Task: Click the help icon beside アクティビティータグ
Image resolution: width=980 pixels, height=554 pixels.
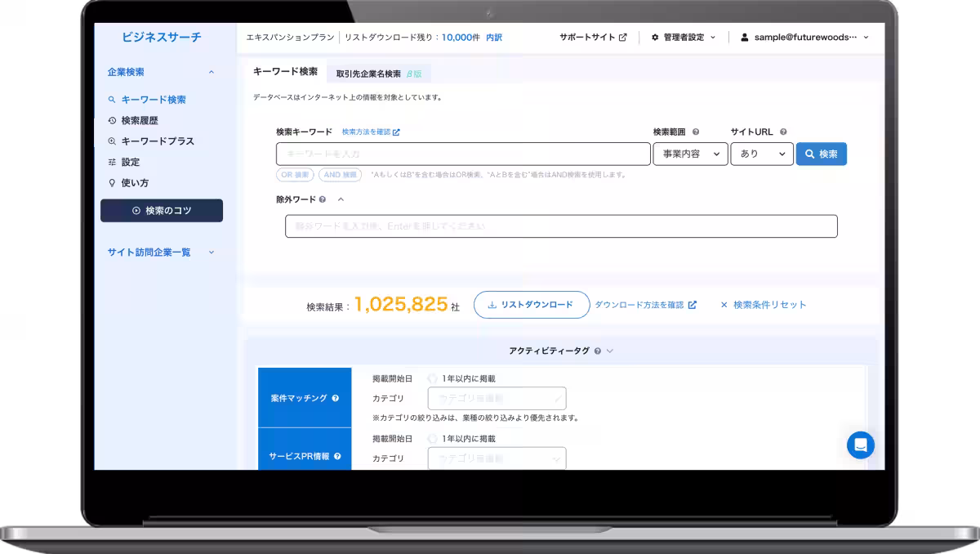Action: tap(598, 351)
